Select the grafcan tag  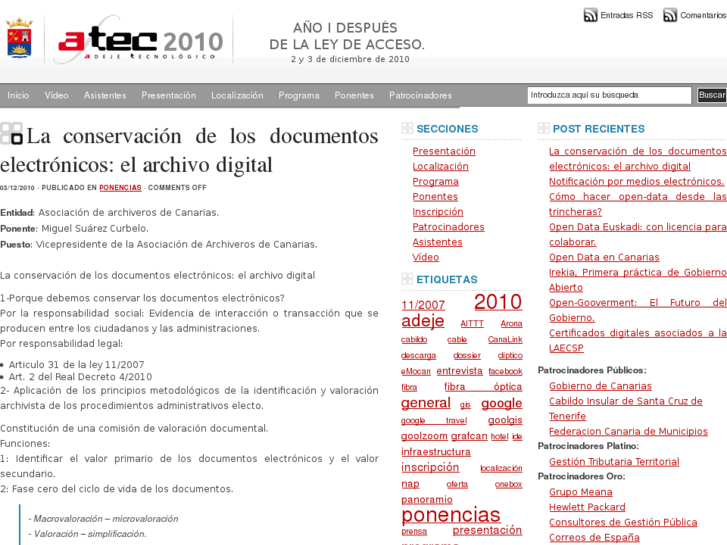click(x=469, y=436)
